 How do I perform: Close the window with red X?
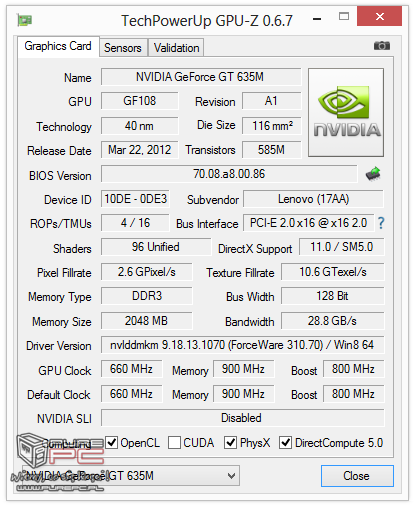click(379, 16)
